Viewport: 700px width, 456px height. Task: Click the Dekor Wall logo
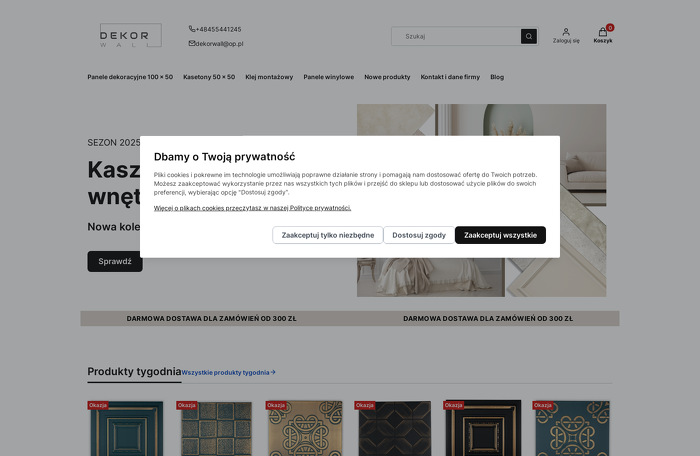coord(130,36)
